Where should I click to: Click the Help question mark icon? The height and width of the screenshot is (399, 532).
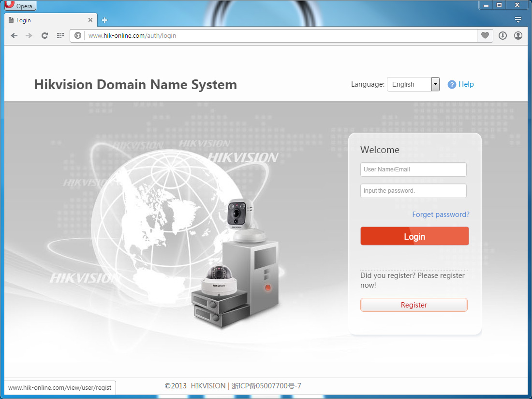452,85
